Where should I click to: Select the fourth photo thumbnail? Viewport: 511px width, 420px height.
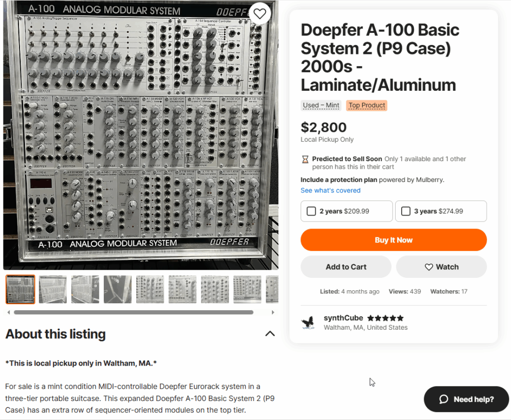click(x=118, y=289)
